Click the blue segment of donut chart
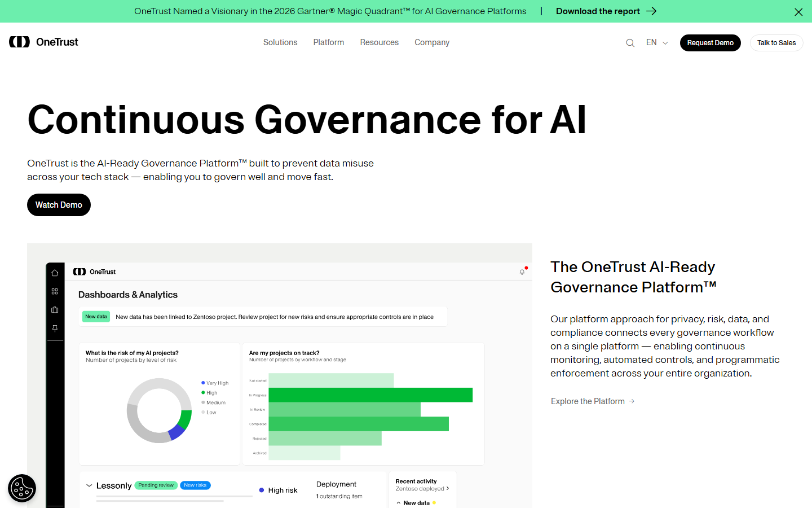Viewport: 812px width, 508px height. 176,432
